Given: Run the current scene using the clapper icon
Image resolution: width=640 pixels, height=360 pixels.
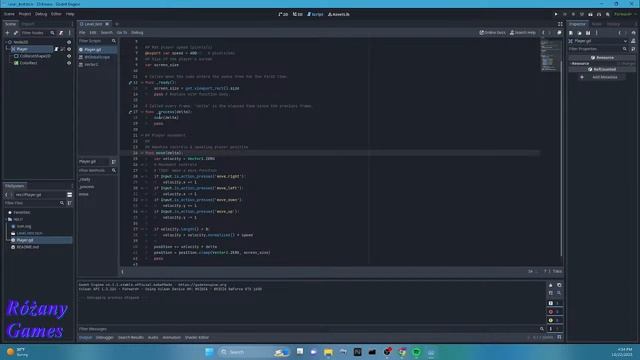Looking at the screenshot, I should coord(590,14).
